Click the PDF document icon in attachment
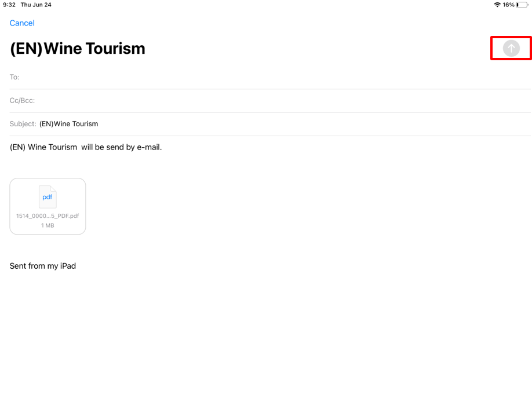 coord(48,197)
